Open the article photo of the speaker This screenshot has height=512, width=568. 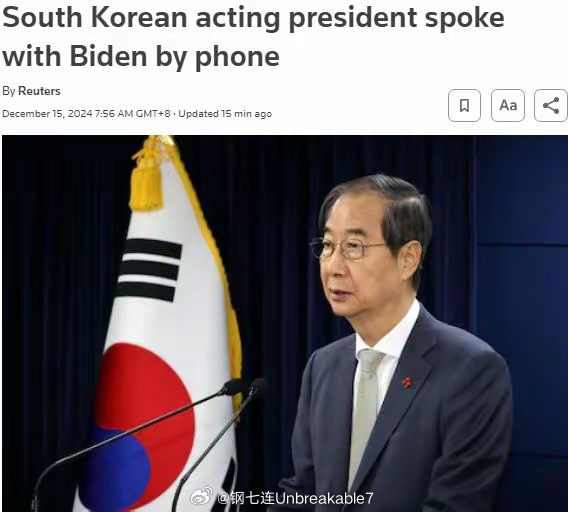[285, 323]
